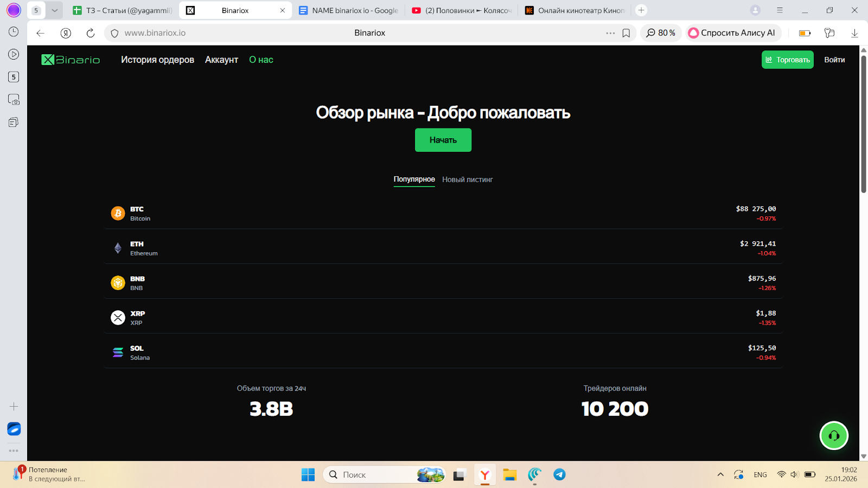Click the green Начать button
The width and height of the screenshot is (868, 488).
(x=443, y=140)
